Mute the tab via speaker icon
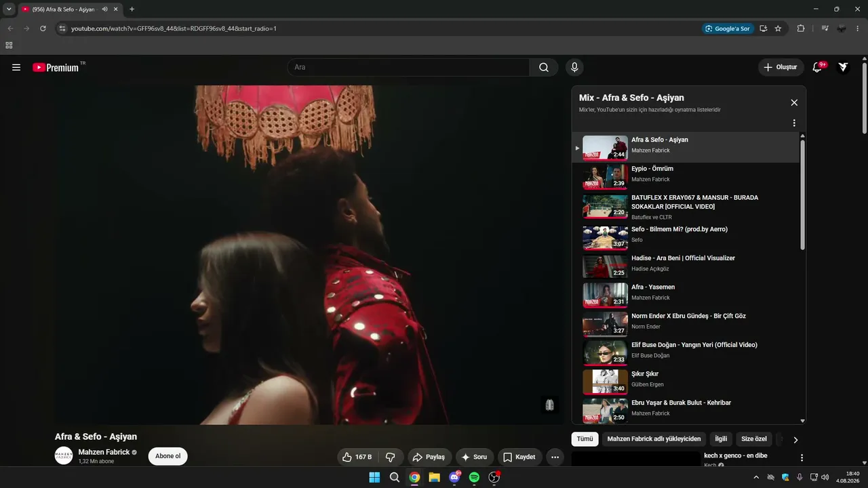This screenshot has width=868, height=488. (x=105, y=9)
